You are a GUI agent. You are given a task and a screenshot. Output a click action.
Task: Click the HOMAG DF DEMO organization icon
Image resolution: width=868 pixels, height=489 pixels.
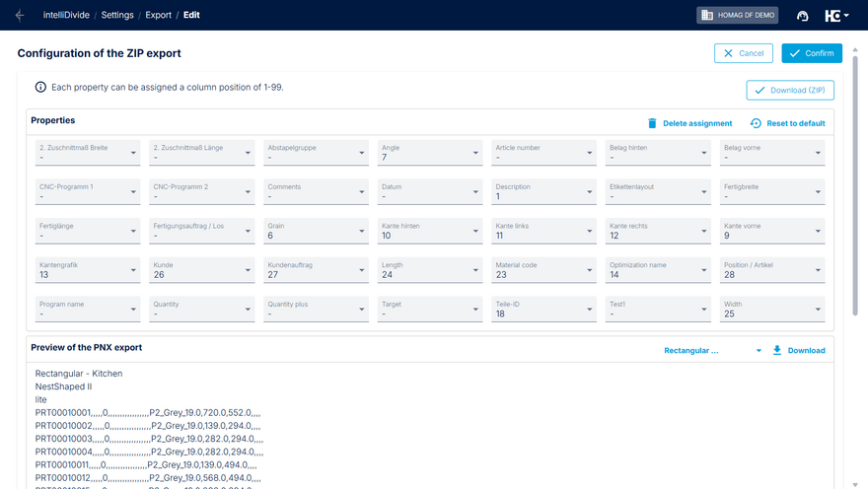pyautogui.click(x=706, y=15)
